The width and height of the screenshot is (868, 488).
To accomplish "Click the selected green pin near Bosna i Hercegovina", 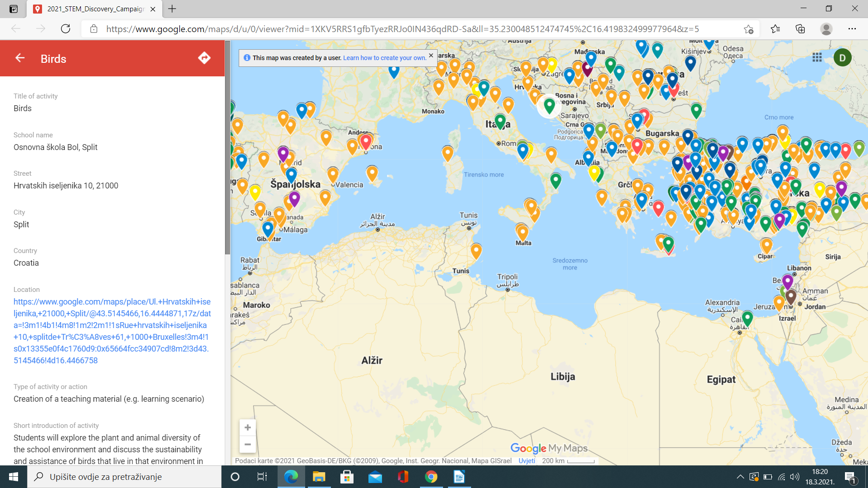I will [x=549, y=106].
